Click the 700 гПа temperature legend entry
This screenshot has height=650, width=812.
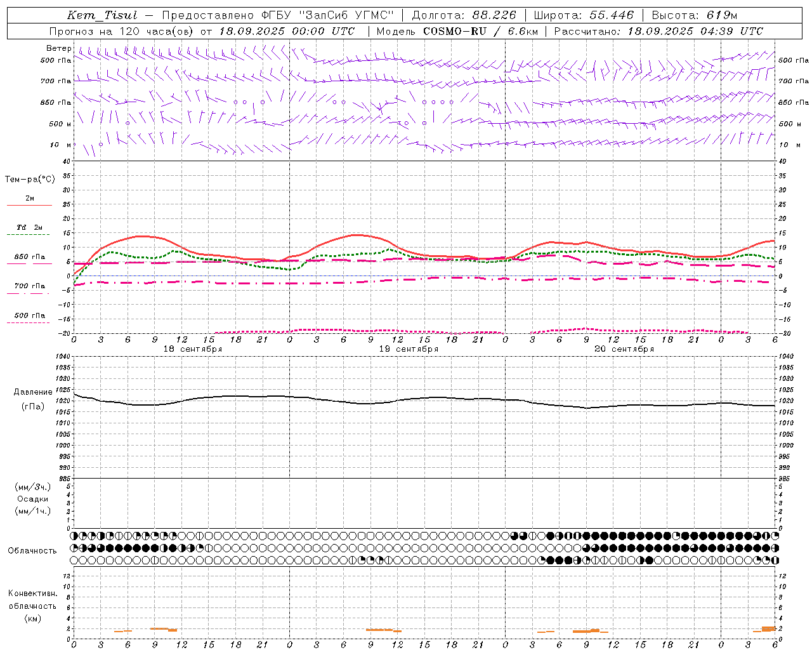click(30, 286)
